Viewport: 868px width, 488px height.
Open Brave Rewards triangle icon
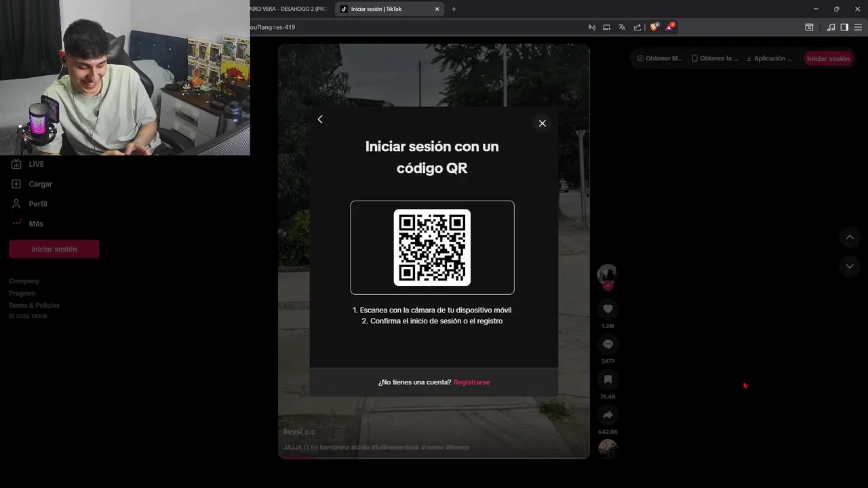tap(670, 27)
